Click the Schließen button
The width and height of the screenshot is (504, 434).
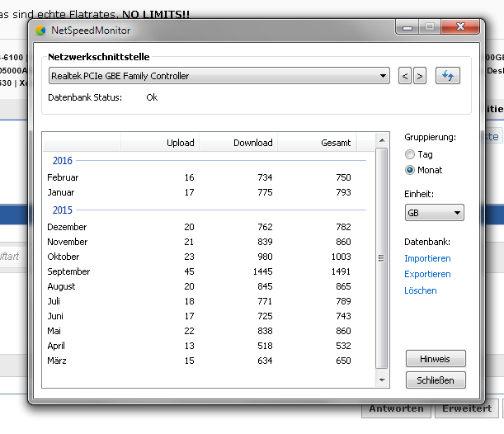pos(436,380)
